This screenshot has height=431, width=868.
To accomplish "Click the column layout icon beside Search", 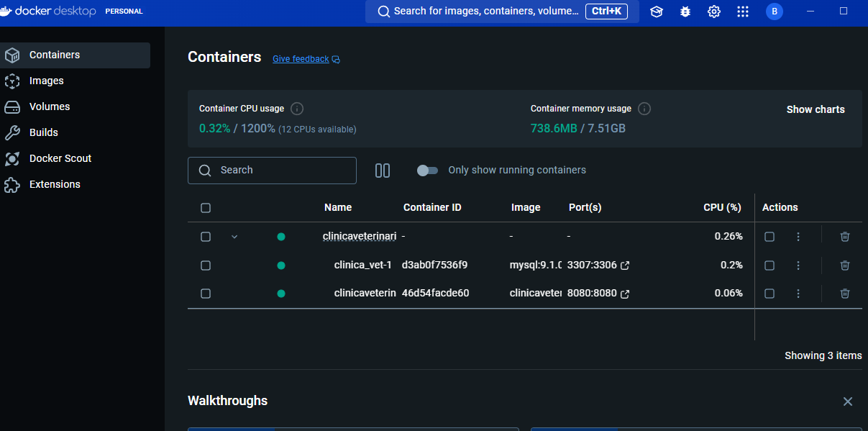I will pyautogui.click(x=383, y=171).
